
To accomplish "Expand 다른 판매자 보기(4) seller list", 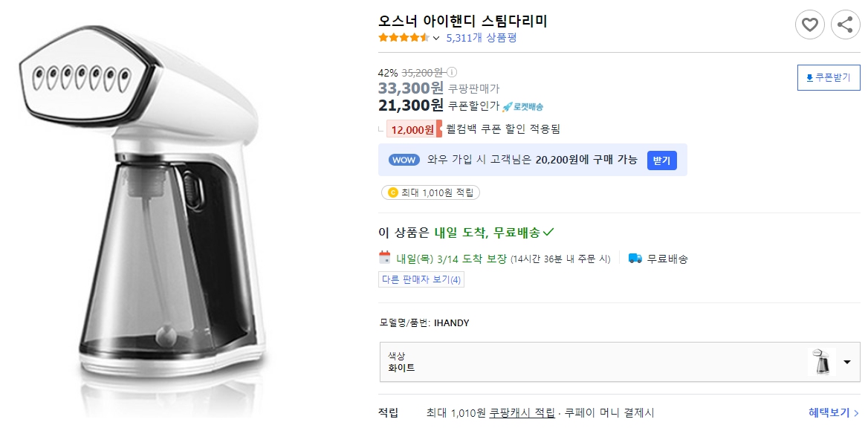I will tap(421, 281).
